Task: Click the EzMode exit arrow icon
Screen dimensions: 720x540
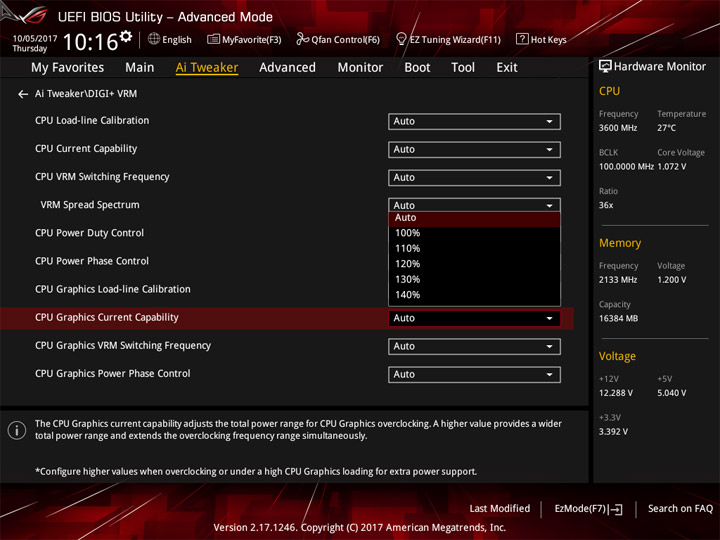Action: pos(616,509)
